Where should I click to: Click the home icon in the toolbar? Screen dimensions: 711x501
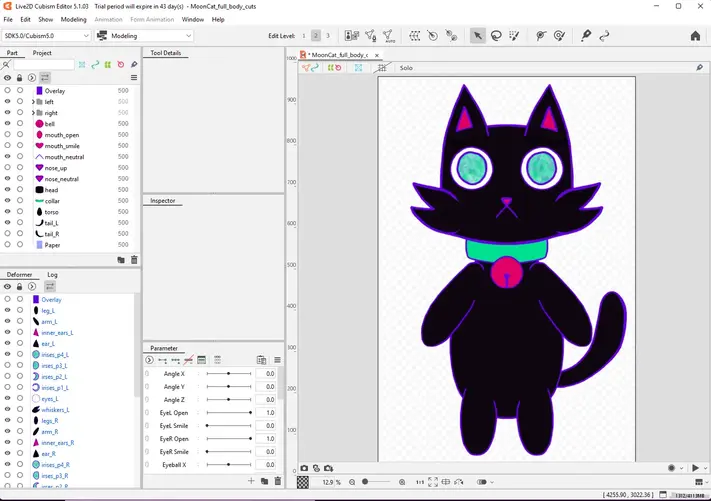[x=695, y=36]
